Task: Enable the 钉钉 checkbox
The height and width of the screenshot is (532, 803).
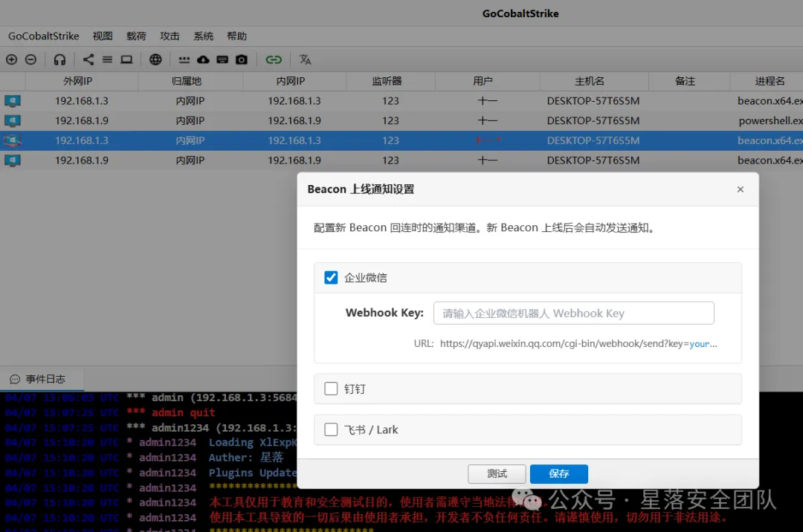Action: coord(331,389)
